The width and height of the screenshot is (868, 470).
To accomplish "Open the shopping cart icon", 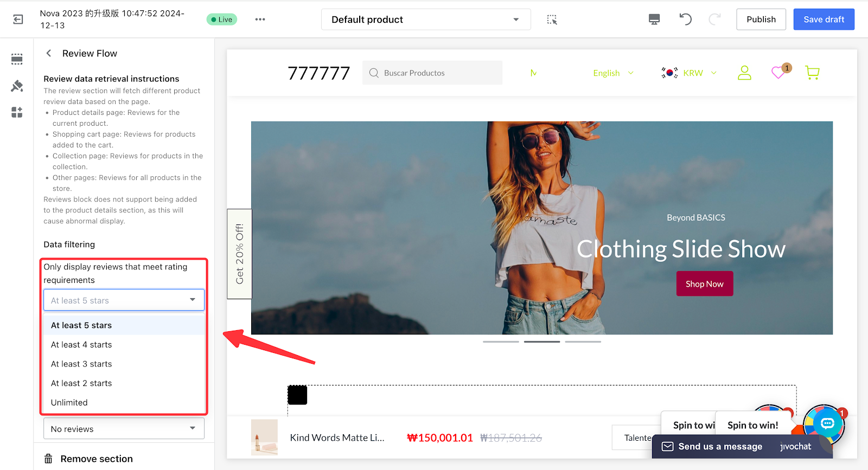I will (812, 73).
